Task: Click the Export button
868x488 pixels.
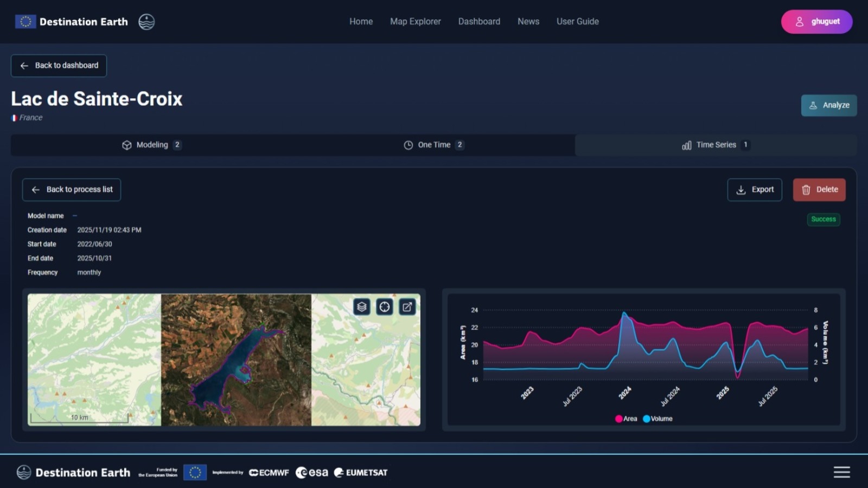Action: tap(754, 190)
